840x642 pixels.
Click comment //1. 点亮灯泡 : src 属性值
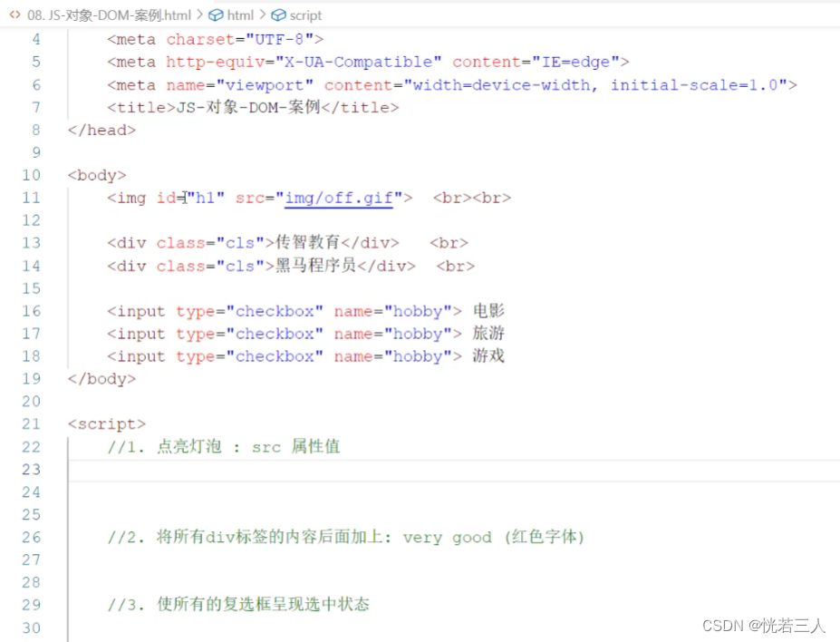tap(224, 446)
